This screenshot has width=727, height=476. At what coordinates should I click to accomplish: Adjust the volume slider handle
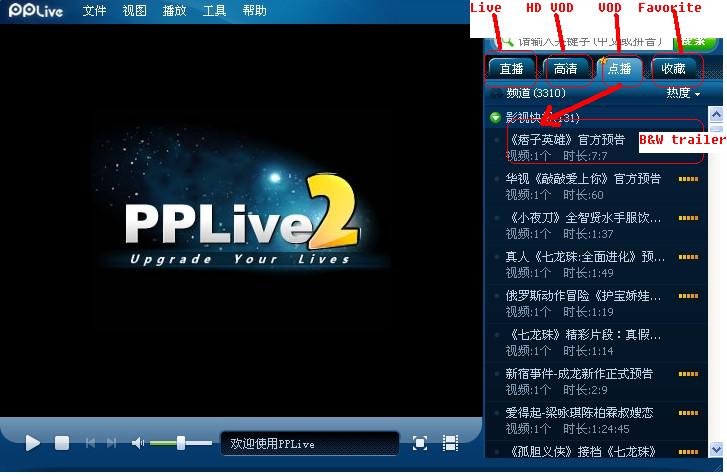pyautogui.click(x=181, y=443)
